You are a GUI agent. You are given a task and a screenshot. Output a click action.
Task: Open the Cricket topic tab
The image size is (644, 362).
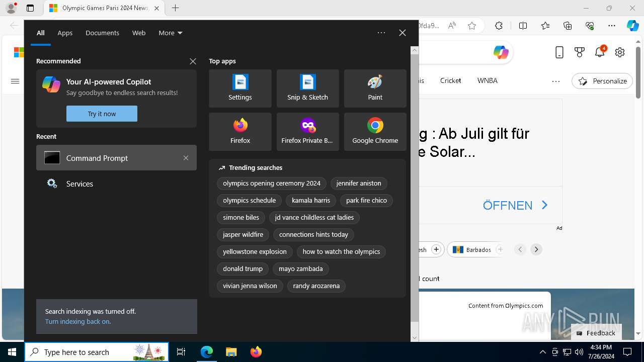pos(450,80)
